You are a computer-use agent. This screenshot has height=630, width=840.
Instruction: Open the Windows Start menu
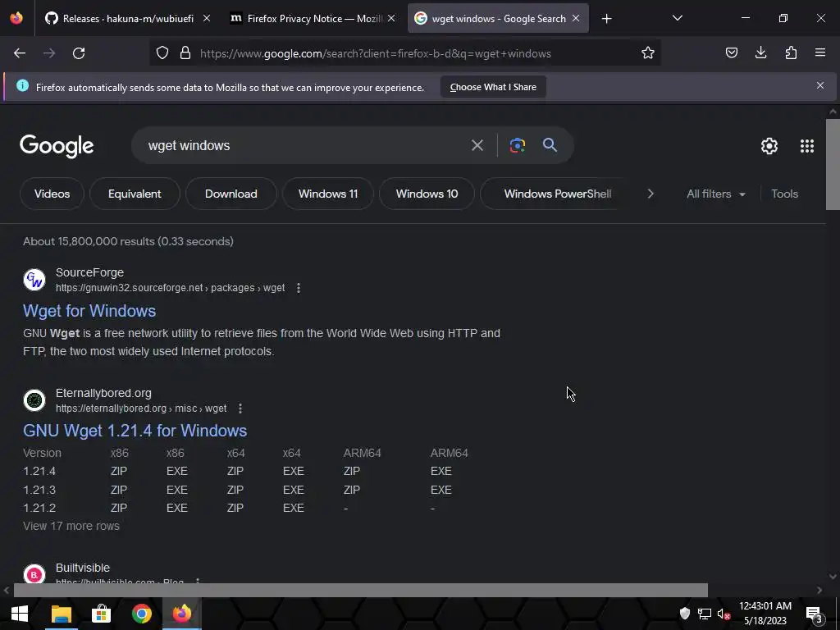(20, 614)
